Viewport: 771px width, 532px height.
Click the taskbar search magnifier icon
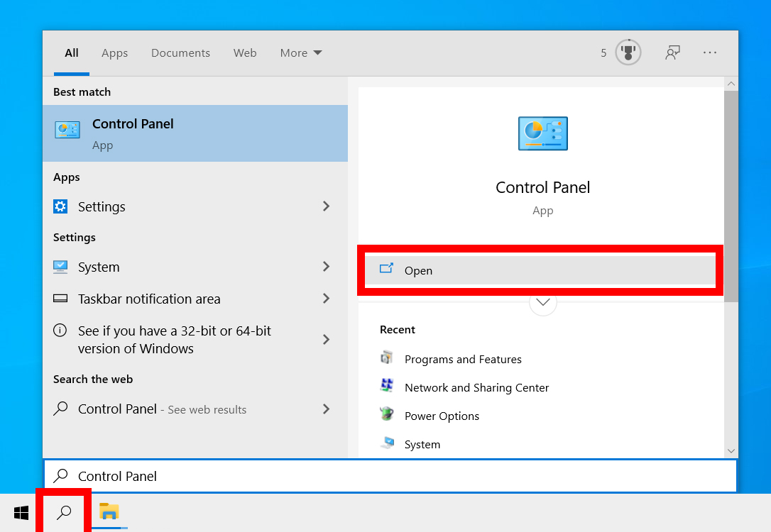[64, 513]
